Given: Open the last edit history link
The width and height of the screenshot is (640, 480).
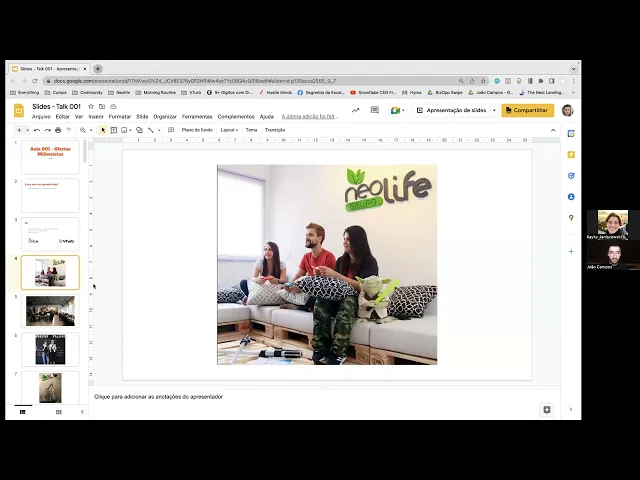Looking at the screenshot, I should [x=309, y=117].
